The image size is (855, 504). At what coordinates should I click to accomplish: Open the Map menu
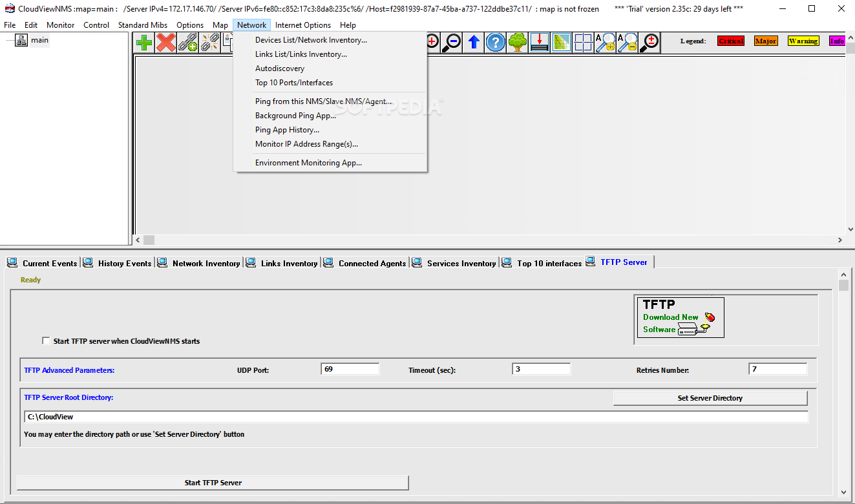point(220,25)
